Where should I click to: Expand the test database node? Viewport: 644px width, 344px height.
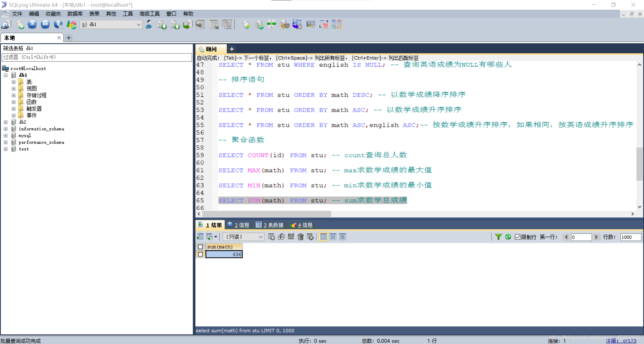(6, 149)
